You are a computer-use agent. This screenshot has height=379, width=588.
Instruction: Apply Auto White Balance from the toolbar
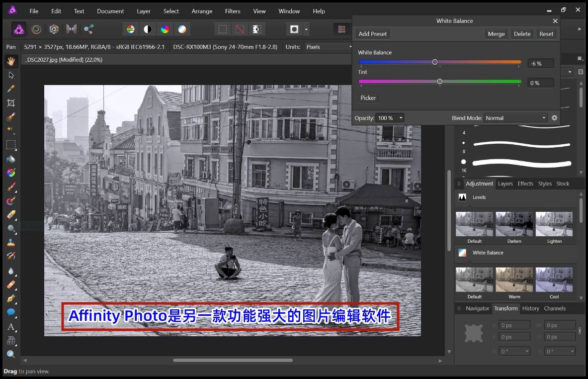[182, 29]
